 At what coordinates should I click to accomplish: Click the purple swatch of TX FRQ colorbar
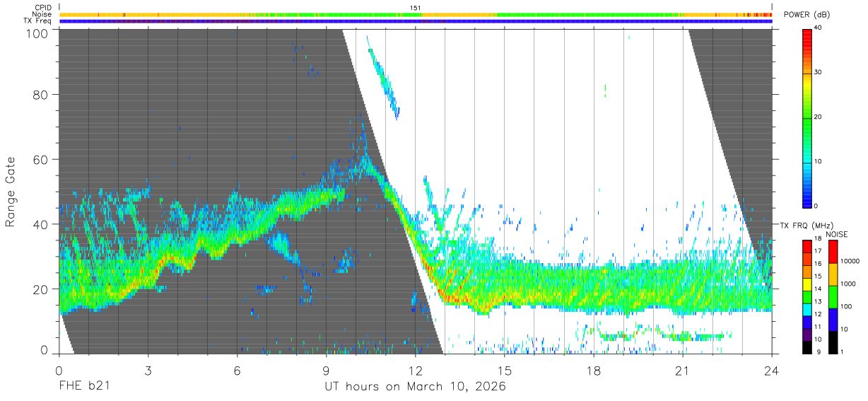tap(807, 334)
